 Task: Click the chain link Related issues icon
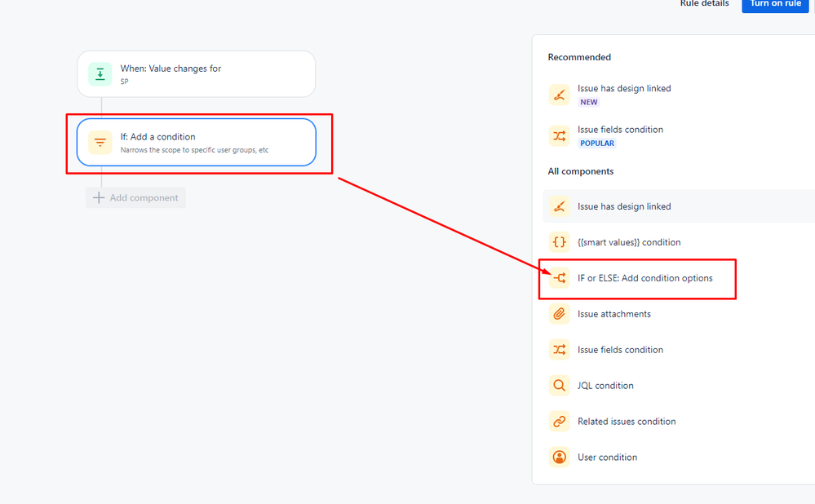560,422
